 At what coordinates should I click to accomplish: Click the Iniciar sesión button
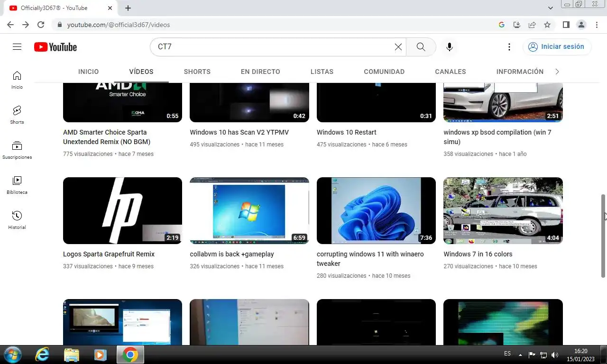(x=557, y=47)
